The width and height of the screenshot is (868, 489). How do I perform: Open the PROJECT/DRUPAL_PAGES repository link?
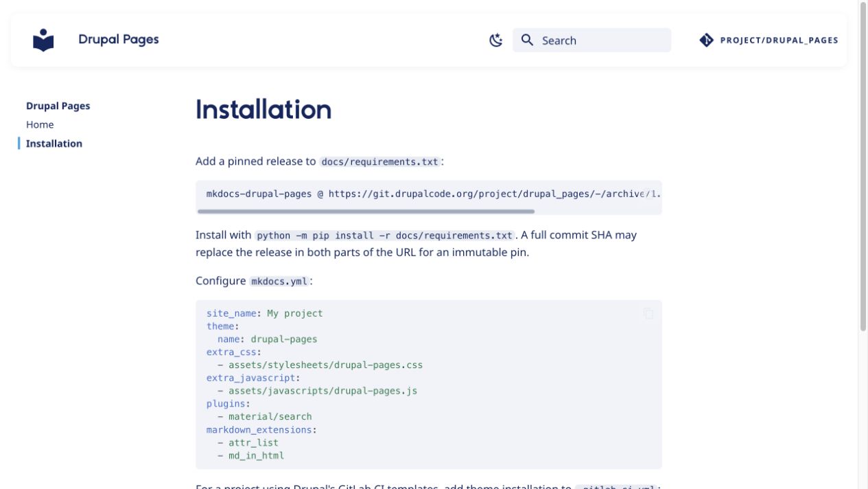(x=769, y=40)
